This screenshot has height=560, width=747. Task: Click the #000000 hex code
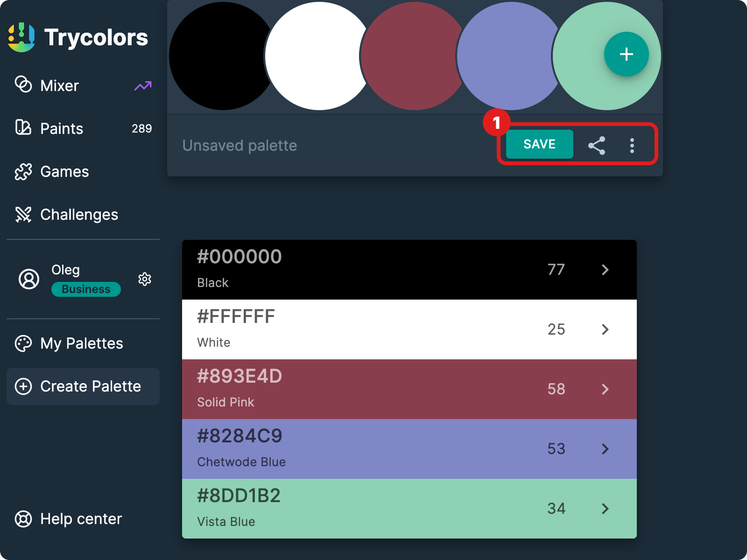tap(240, 257)
